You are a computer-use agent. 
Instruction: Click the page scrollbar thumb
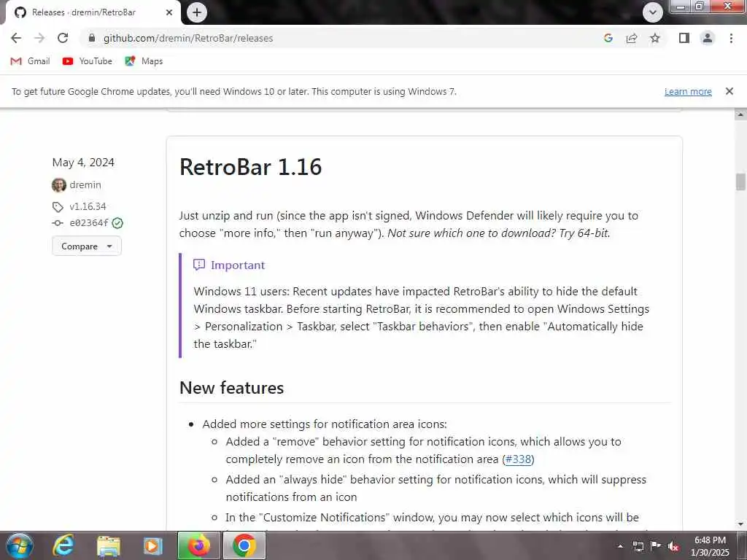[740, 182]
